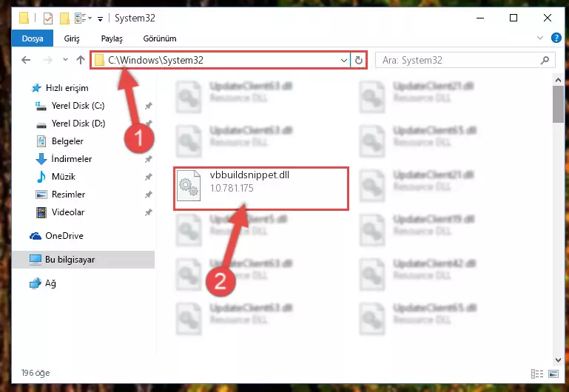The image size is (569, 392).
Task: Click the Properties icon in the quick access toolbar
Action: click(x=48, y=18)
